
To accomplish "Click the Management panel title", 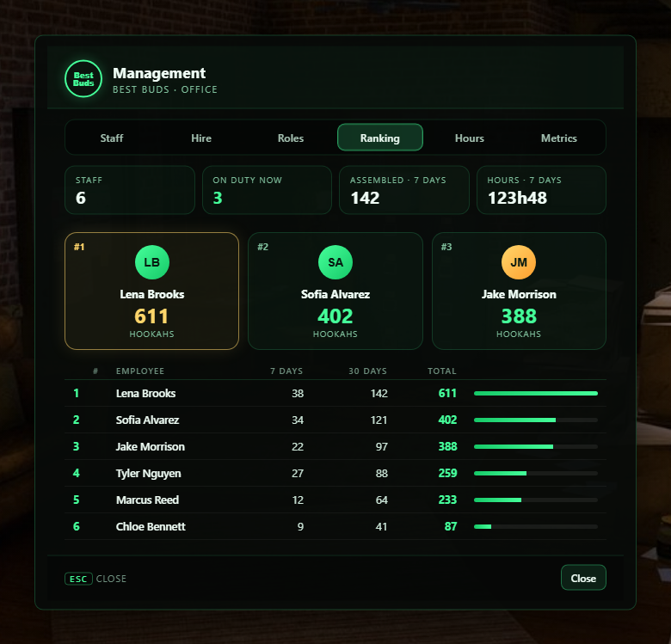I will [159, 73].
